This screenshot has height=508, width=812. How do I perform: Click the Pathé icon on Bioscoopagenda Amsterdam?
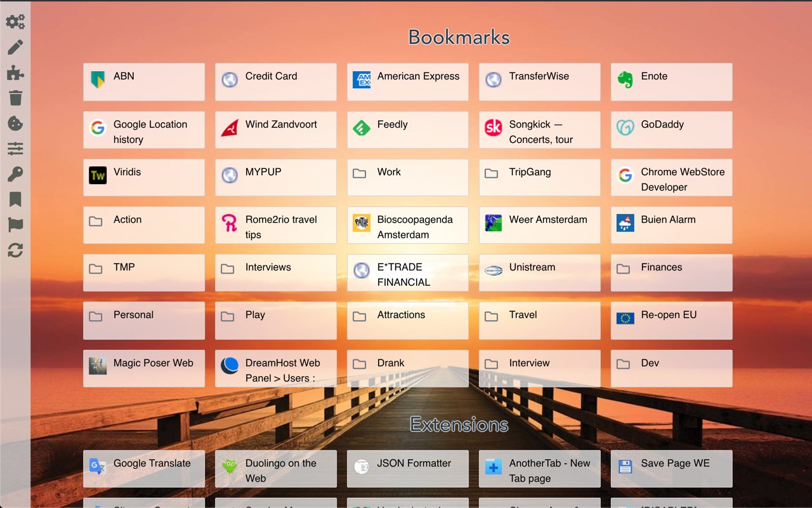pyautogui.click(x=362, y=223)
